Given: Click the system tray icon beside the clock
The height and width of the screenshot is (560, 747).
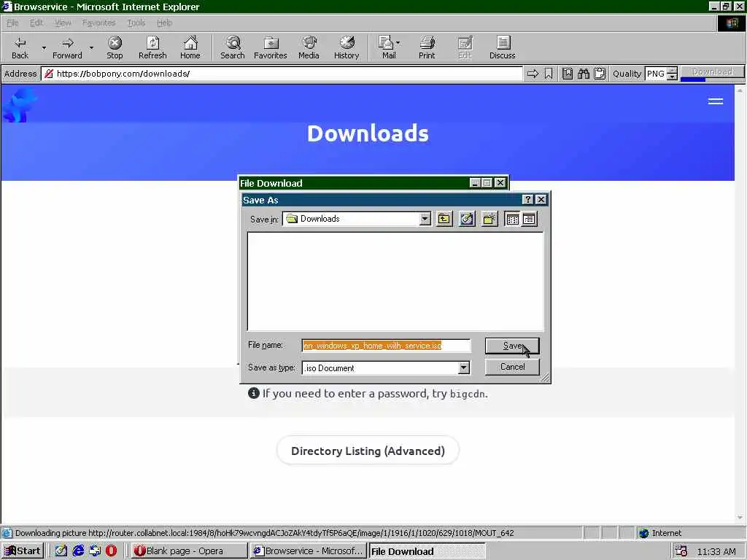Looking at the screenshot, I should (x=681, y=551).
